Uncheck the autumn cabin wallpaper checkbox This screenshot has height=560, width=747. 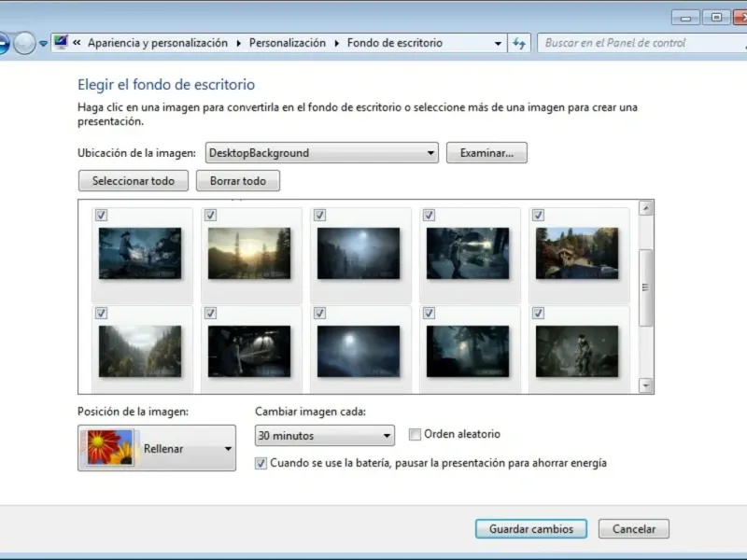pyautogui.click(x=539, y=216)
